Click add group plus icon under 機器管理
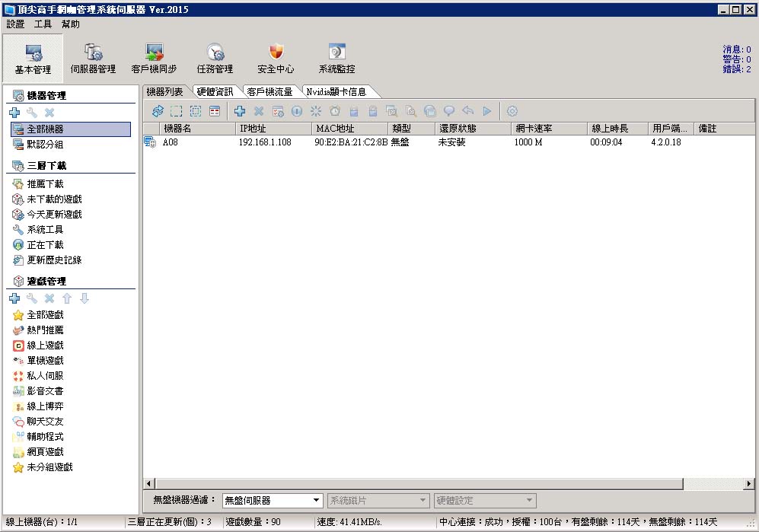Viewport: 759px width, 532px height. [x=14, y=113]
